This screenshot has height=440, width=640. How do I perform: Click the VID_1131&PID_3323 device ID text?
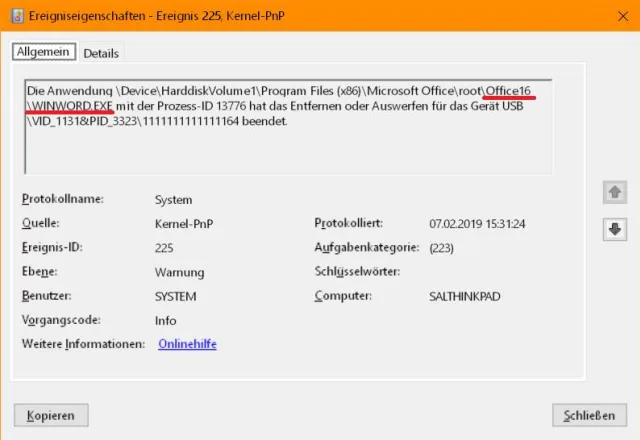[x=84, y=121]
